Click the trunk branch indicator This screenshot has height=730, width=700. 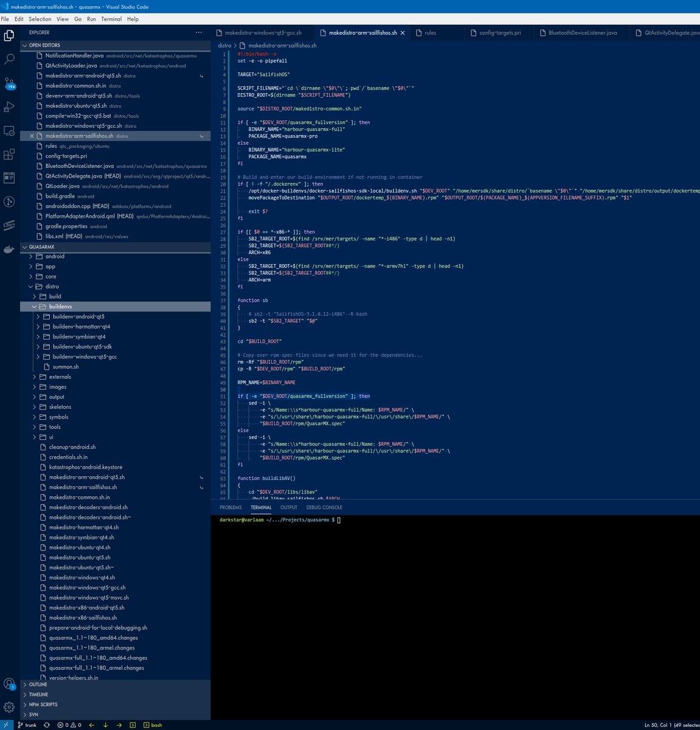coord(27,725)
